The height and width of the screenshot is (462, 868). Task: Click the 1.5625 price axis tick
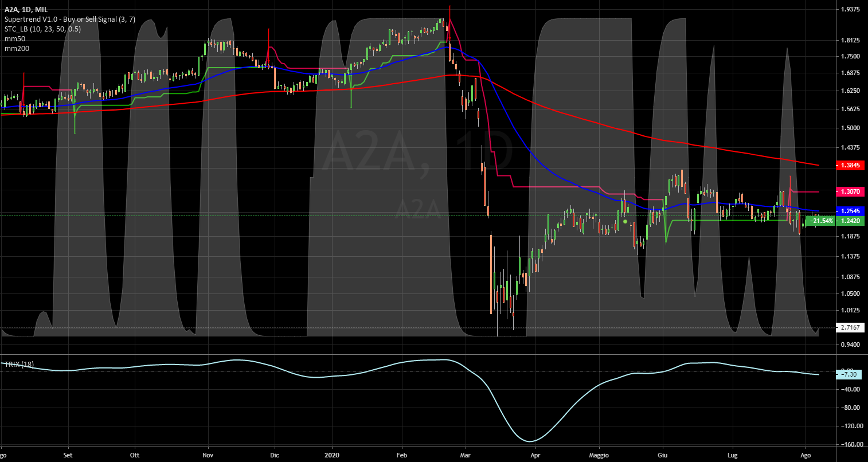pos(849,109)
